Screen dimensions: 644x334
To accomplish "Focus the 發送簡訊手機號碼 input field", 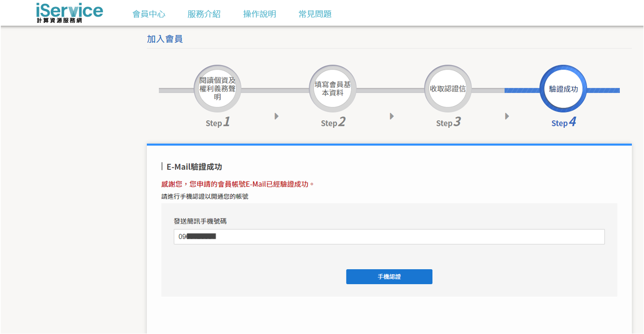I will 389,237.
